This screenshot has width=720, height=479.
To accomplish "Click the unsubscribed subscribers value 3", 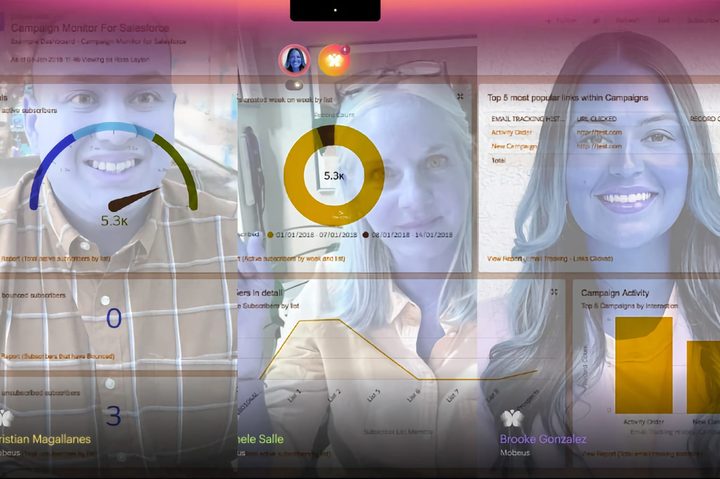I will pos(113,416).
